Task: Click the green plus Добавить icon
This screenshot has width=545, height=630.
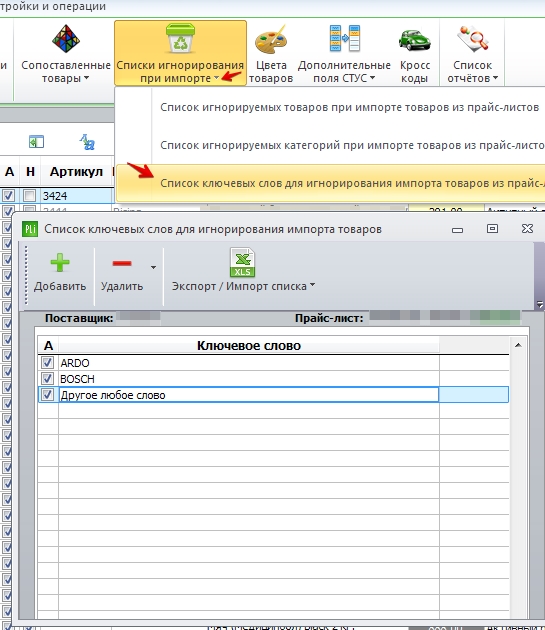Action: tap(60, 263)
